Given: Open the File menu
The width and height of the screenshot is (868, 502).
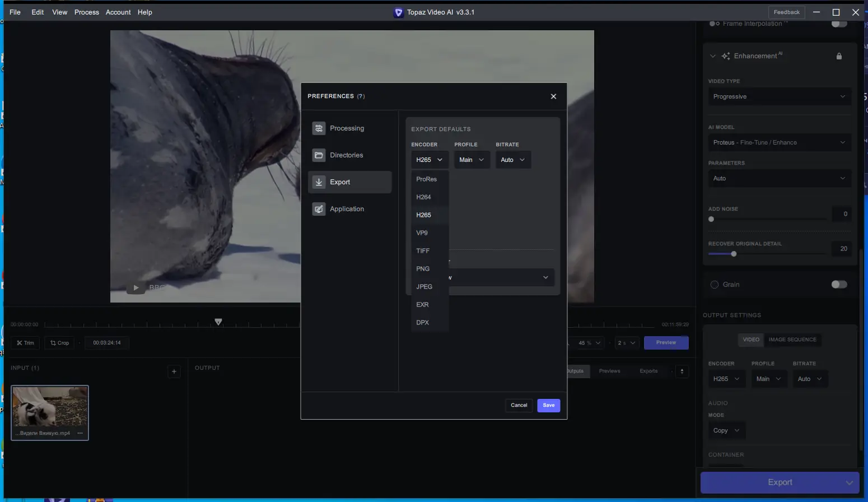Looking at the screenshot, I should (x=15, y=12).
